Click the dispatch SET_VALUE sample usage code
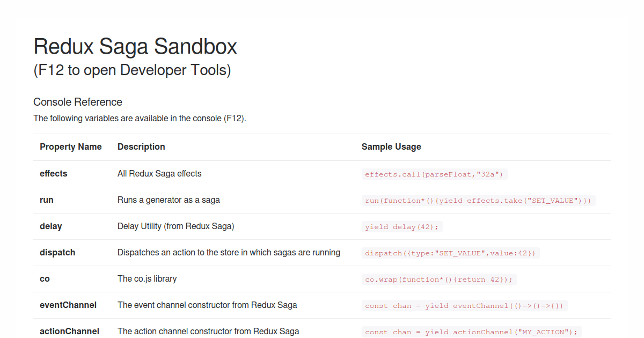The height and width of the screenshot is (338, 644). [450, 253]
